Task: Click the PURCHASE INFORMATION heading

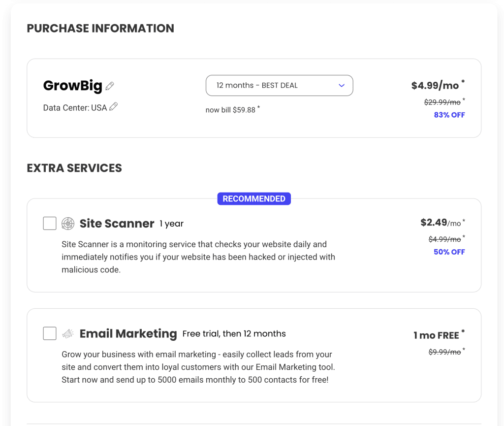Action: click(x=100, y=29)
